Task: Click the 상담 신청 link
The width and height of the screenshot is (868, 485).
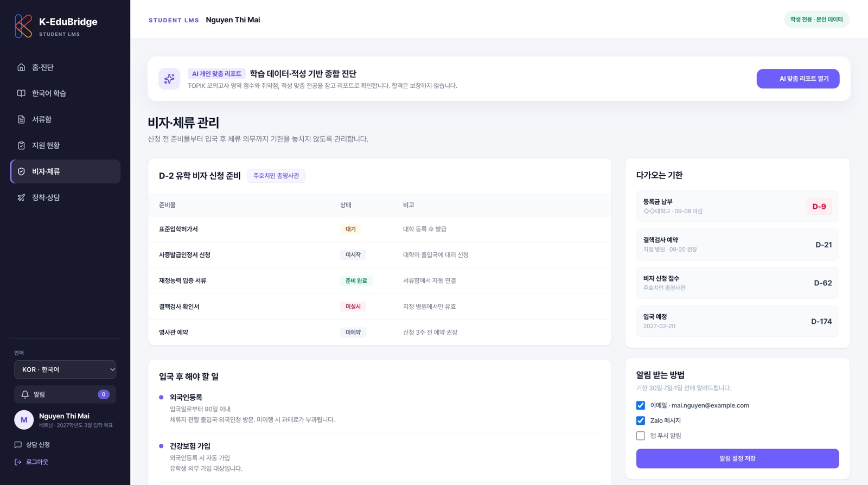Action: click(x=32, y=444)
